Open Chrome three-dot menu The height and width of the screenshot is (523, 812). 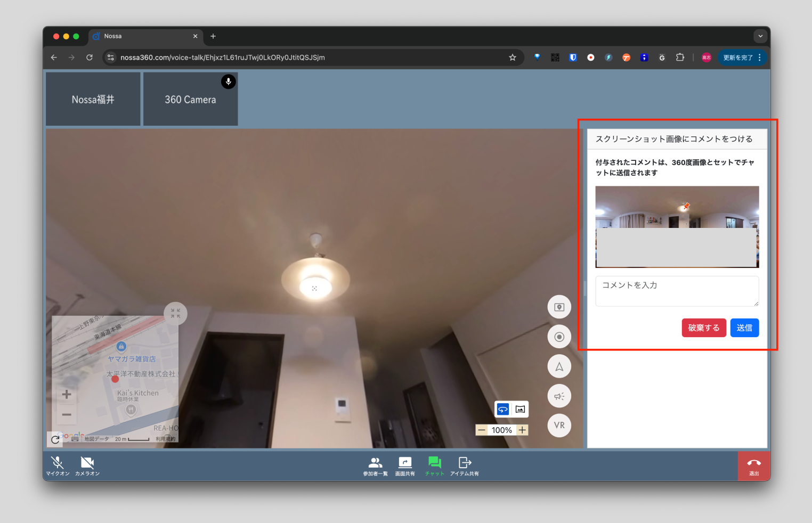click(x=760, y=58)
